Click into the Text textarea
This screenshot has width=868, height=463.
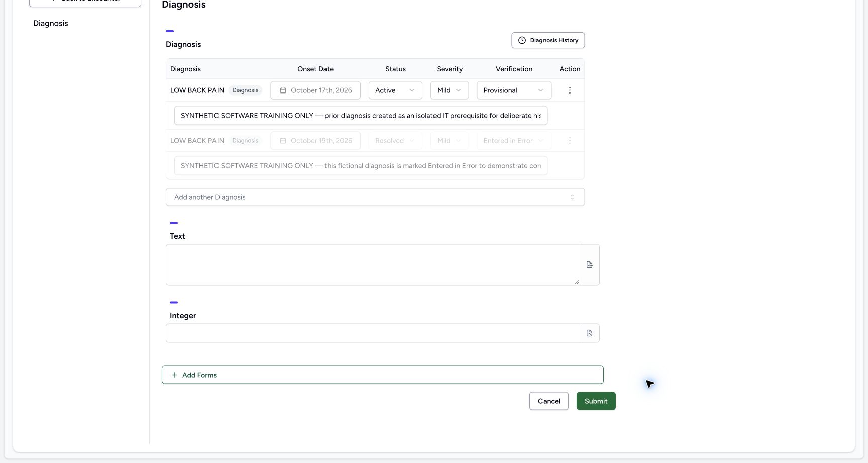click(373, 265)
